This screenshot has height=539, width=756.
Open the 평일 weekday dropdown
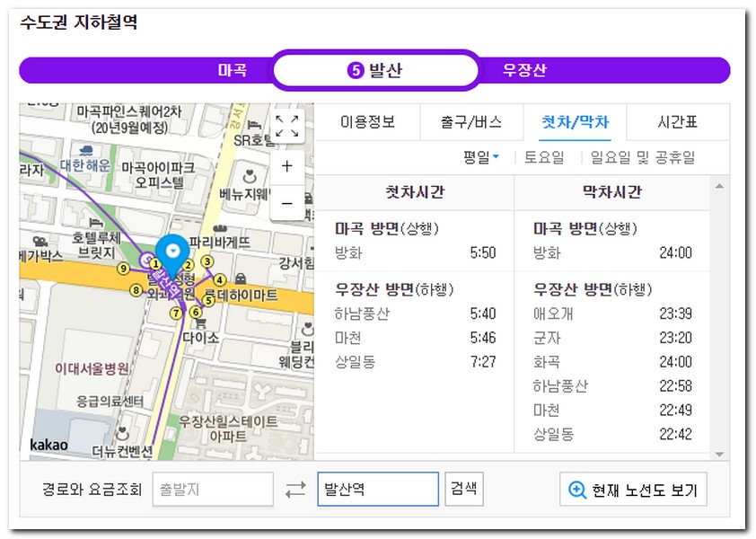(x=481, y=157)
